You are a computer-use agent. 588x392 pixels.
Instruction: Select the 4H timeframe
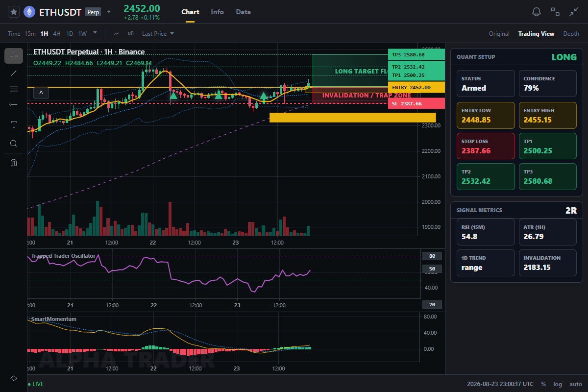[x=57, y=34]
